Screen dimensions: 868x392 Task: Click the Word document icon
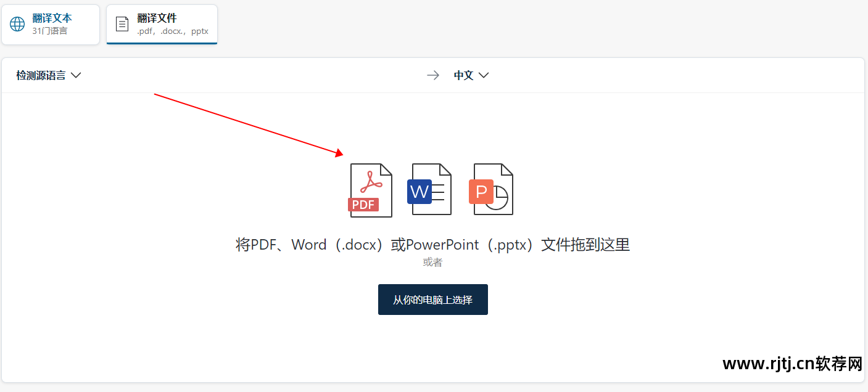click(429, 189)
